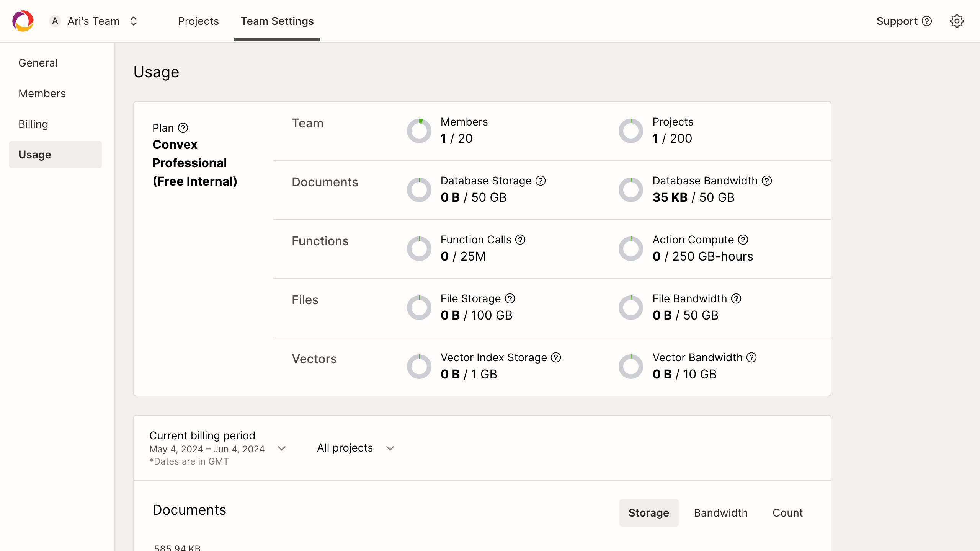Click the File Storage help icon
Screen dimensions: 980x551
coord(510,298)
